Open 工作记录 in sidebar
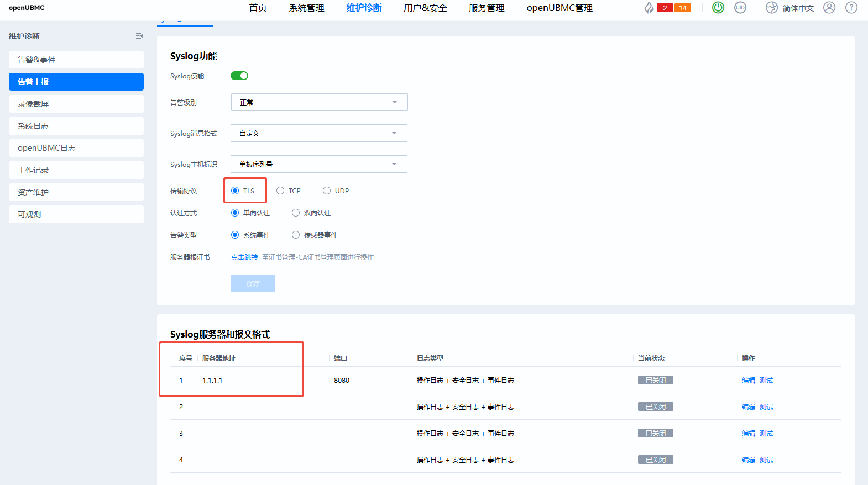The height and width of the screenshot is (485, 868). [76, 170]
